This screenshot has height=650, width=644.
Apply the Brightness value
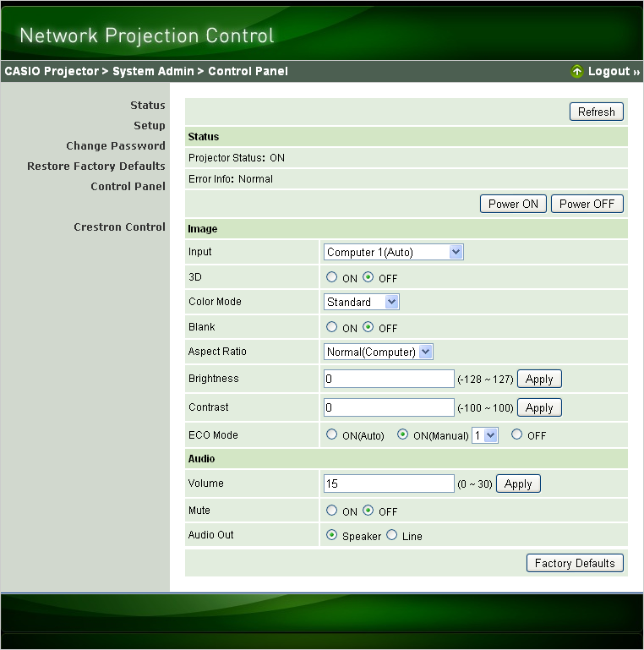click(539, 379)
